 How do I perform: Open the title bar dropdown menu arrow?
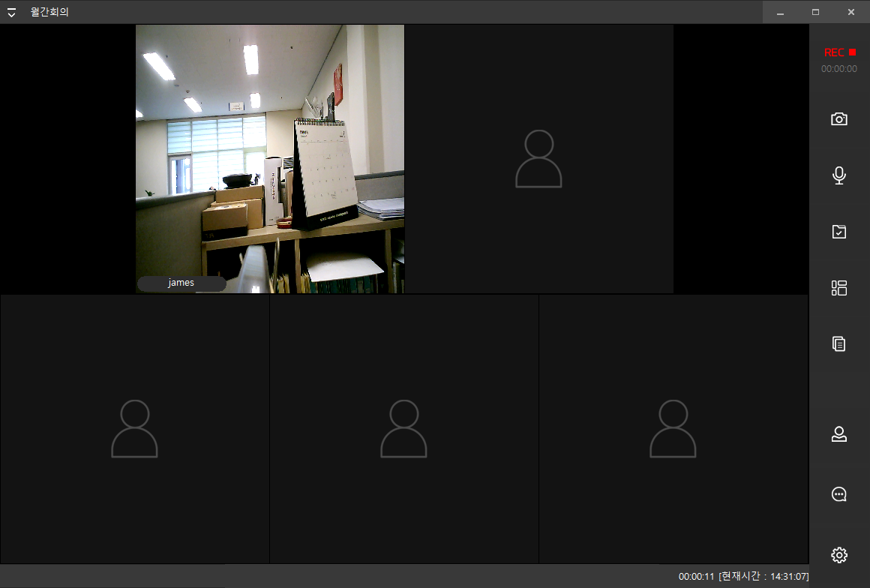12,12
